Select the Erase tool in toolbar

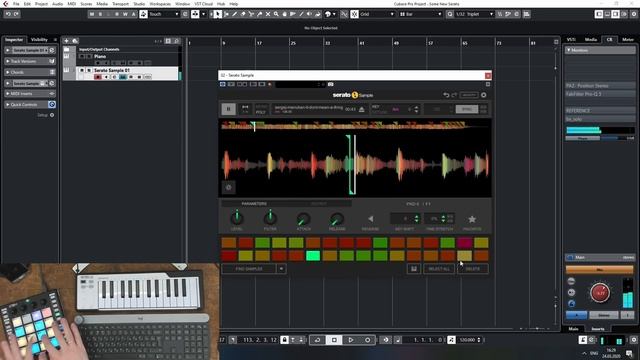(243, 14)
